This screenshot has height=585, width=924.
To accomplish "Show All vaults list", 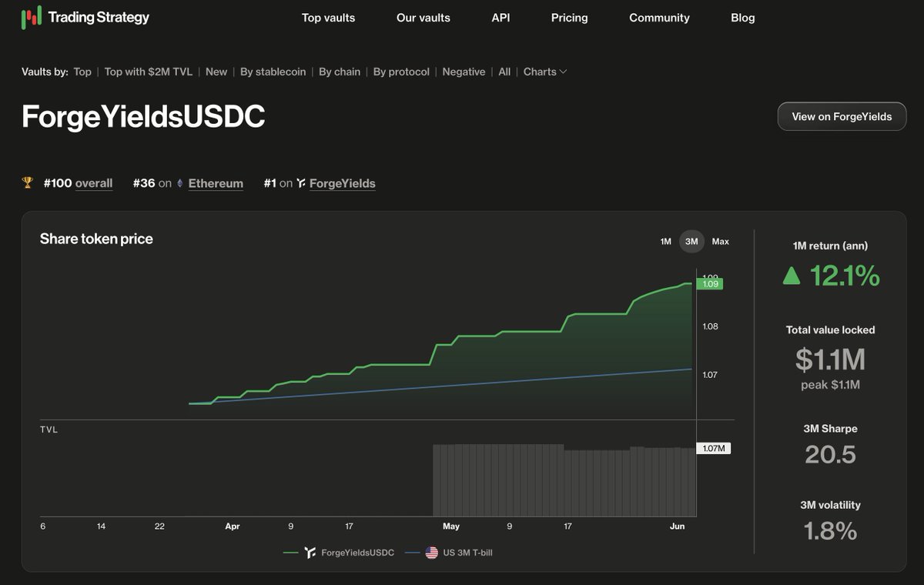I will pos(504,72).
